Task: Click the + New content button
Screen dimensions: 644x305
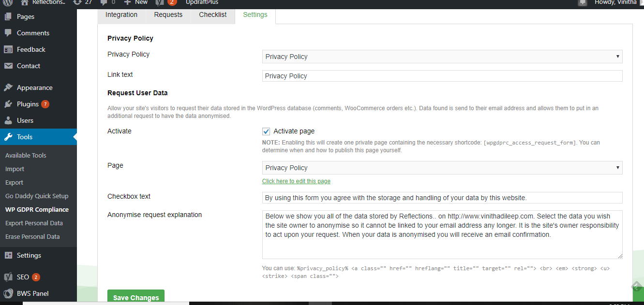Action: (x=136, y=2)
